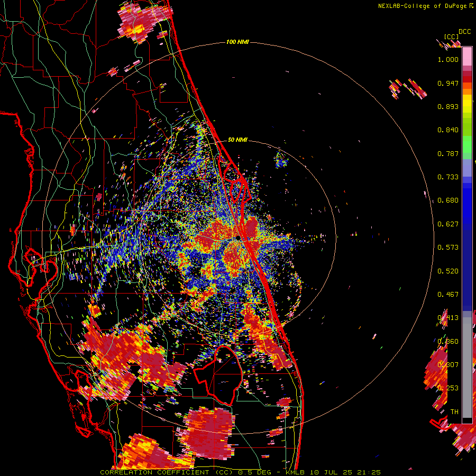Click the "TH" threshold label on the legend
This screenshot has width=476, height=476.
454,412
